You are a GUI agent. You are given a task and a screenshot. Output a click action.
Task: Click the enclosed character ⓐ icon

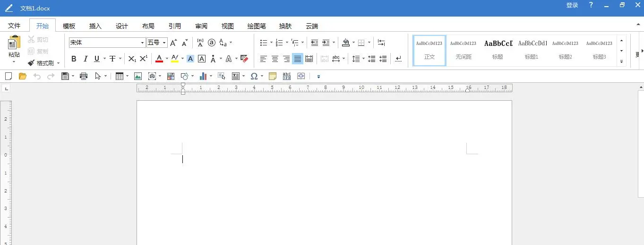coord(212,43)
